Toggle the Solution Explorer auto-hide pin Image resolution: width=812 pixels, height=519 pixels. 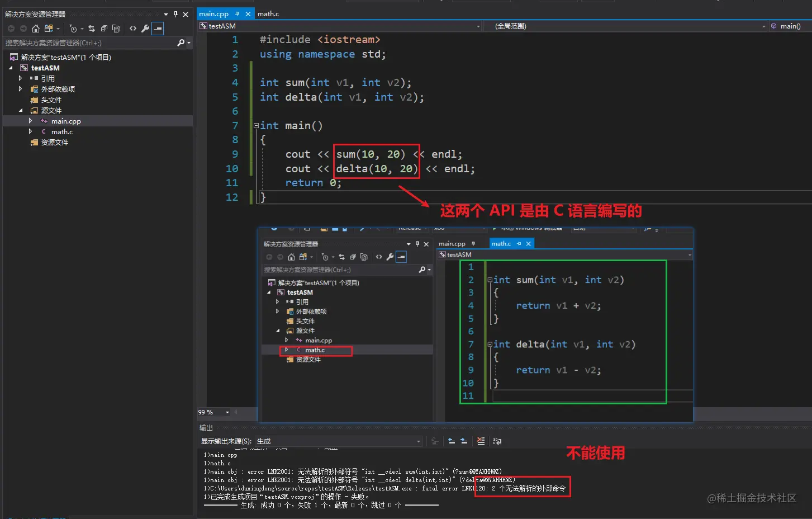[175, 14]
